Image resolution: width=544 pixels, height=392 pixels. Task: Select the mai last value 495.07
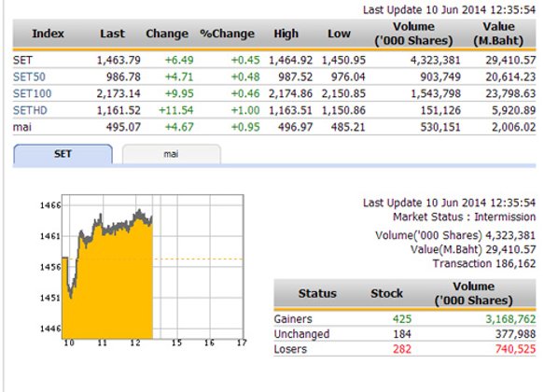coord(123,127)
